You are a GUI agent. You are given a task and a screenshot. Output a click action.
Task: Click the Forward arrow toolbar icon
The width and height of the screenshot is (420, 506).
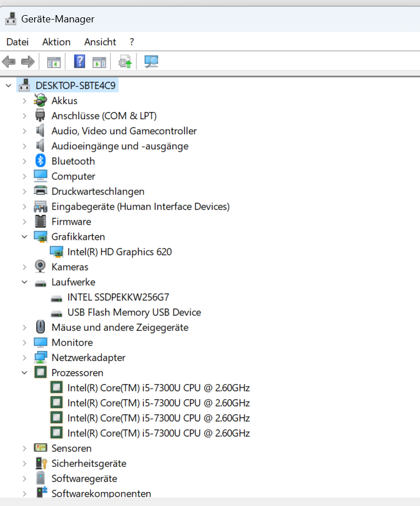28,62
